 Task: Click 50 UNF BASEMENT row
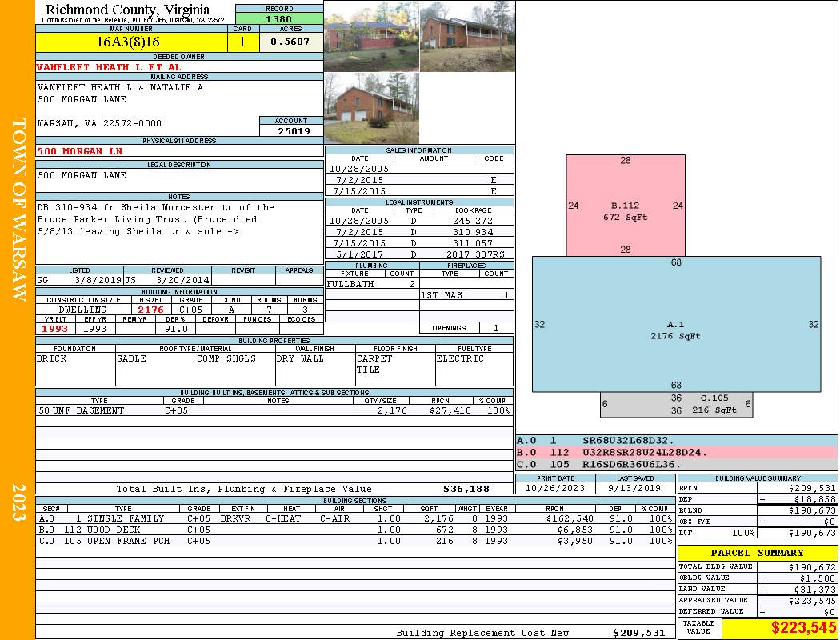click(274, 410)
